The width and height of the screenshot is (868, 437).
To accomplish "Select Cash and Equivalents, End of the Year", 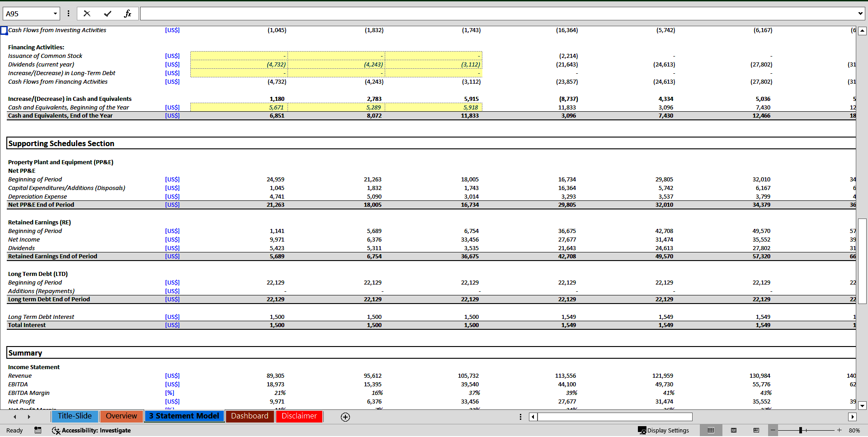I will point(60,115).
